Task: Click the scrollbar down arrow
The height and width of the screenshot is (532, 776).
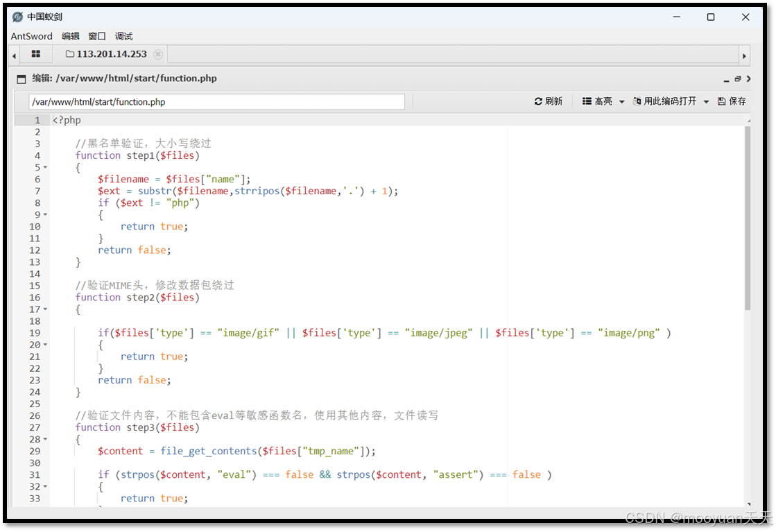Action: [748, 504]
